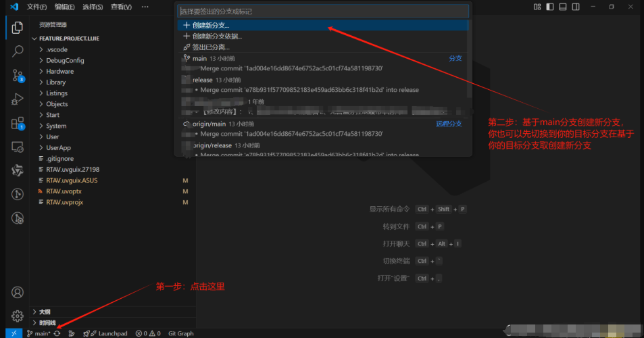Select 创建新分支... in the quick pick
Viewport: 644px width, 338px height.
323,25
